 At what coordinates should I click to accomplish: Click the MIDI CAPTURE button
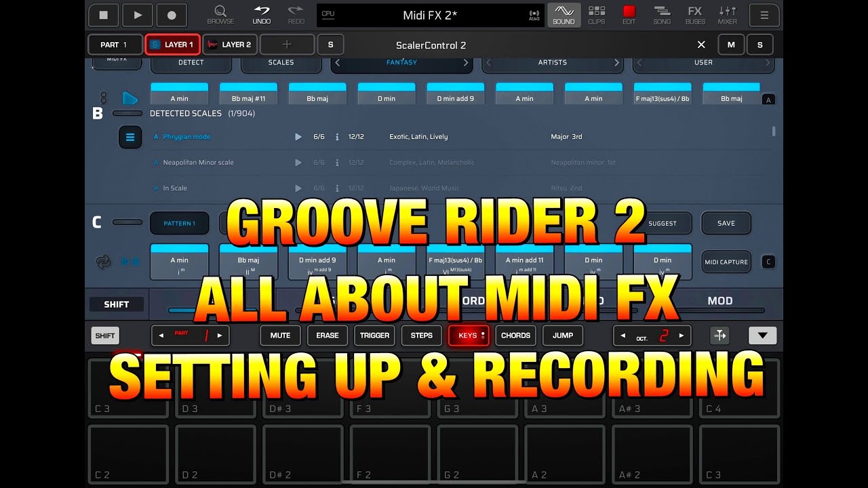click(726, 262)
